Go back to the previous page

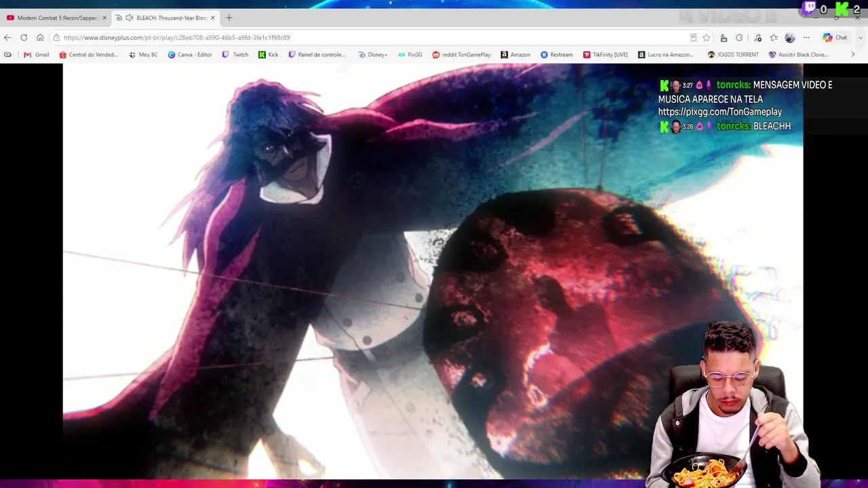coord(7,37)
